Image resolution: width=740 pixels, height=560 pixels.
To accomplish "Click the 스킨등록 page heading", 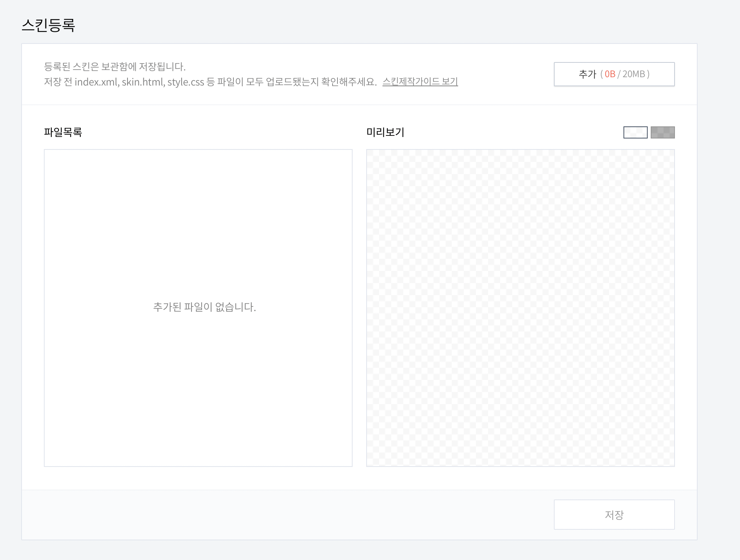I will click(48, 25).
